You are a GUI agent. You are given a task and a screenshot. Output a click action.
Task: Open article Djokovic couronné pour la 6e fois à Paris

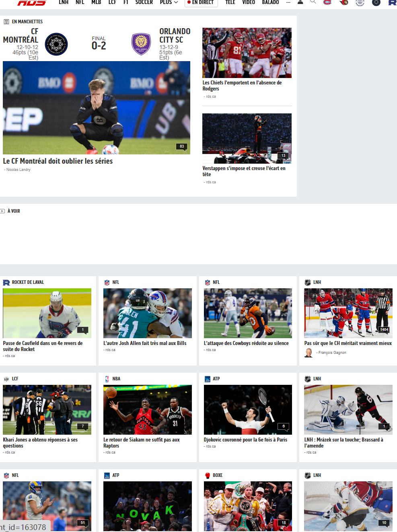pyautogui.click(x=245, y=440)
